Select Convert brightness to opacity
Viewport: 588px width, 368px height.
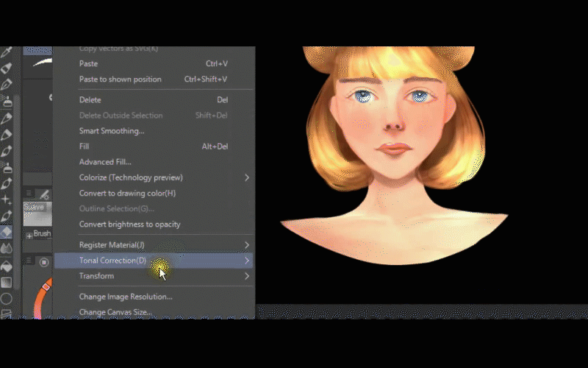point(129,224)
